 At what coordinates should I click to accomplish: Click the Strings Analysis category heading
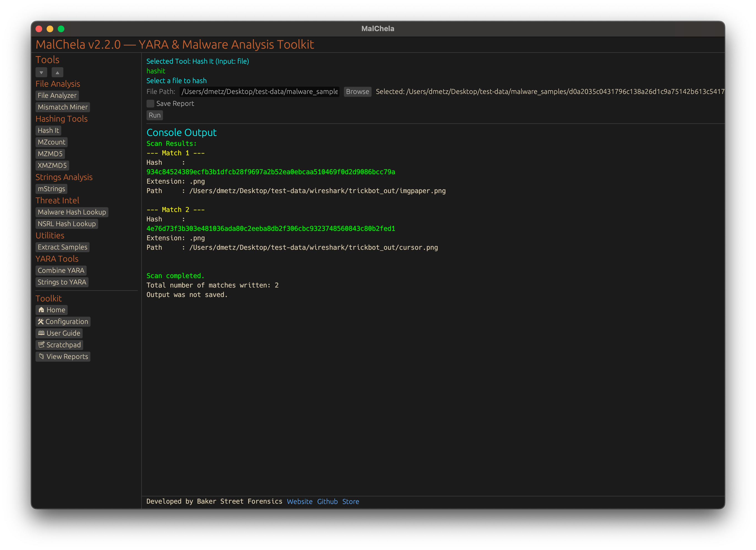tap(64, 177)
